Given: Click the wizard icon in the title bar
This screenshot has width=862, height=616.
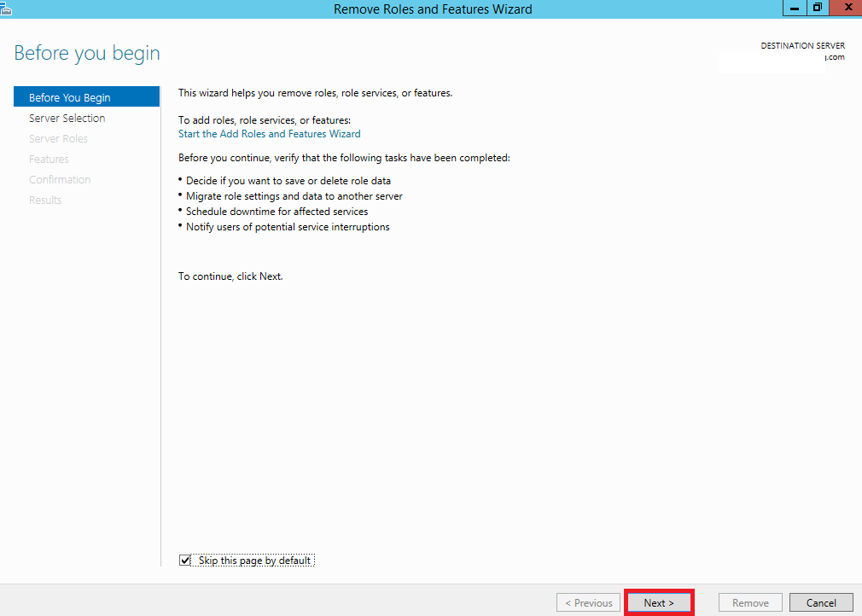Looking at the screenshot, I should click(8, 8).
